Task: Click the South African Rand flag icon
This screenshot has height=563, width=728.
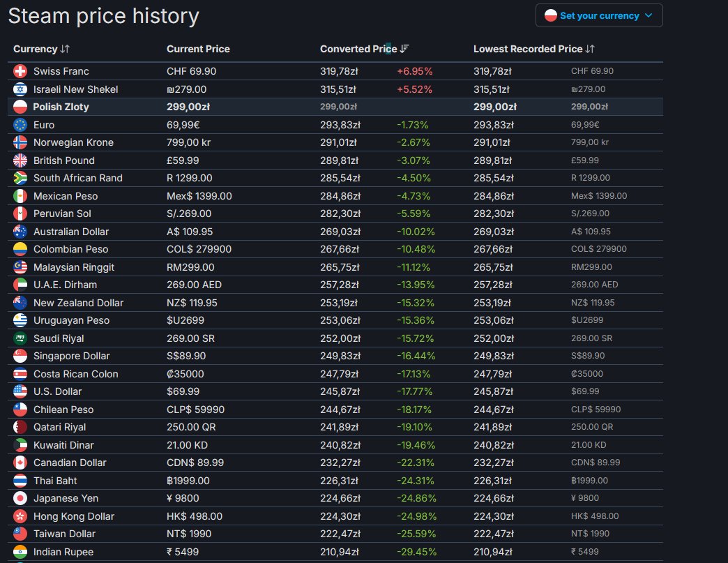Action: pyautogui.click(x=20, y=178)
